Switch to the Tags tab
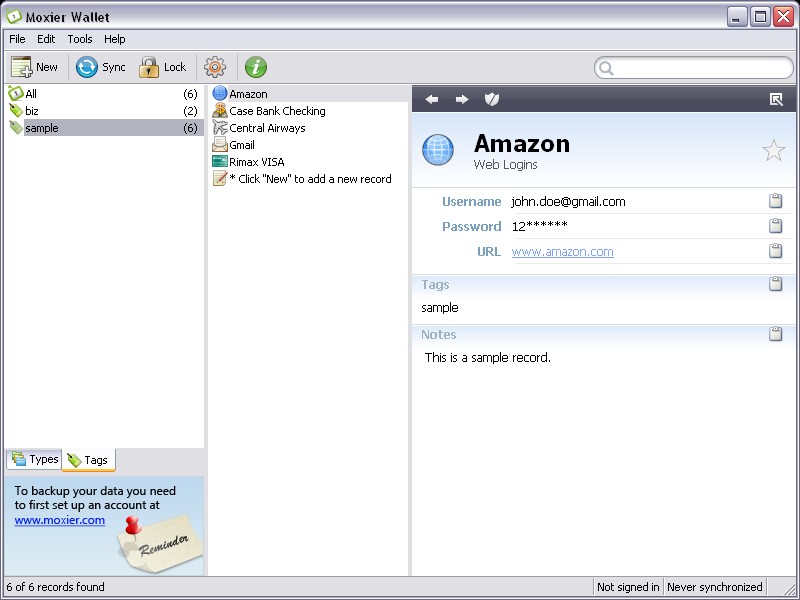 pos(88,460)
